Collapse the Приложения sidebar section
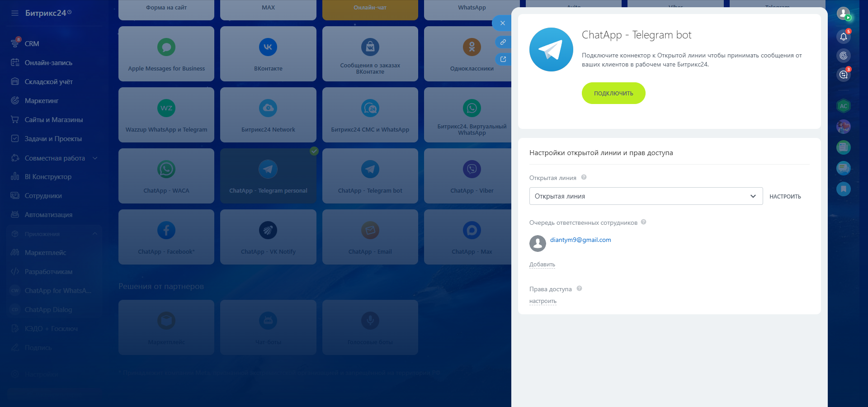Viewport: 868px width, 407px height. (95, 234)
